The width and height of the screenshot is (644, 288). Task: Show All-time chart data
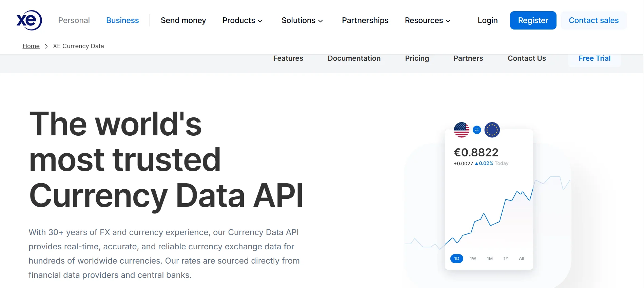coord(521,258)
